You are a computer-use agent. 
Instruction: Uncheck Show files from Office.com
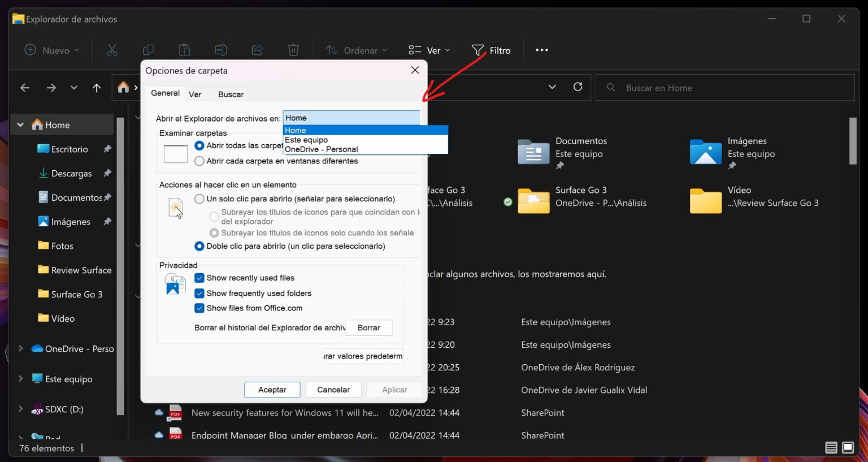pyautogui.click(x=199, y=308)
